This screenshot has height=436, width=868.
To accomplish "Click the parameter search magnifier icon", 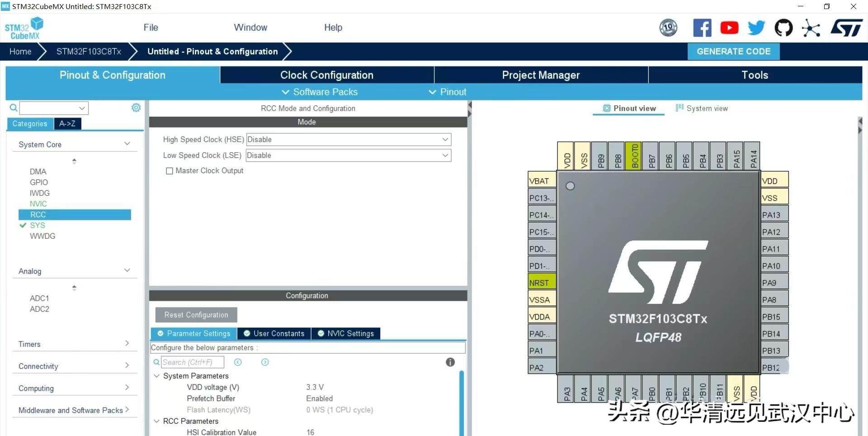I will click(x=156, y=362).
